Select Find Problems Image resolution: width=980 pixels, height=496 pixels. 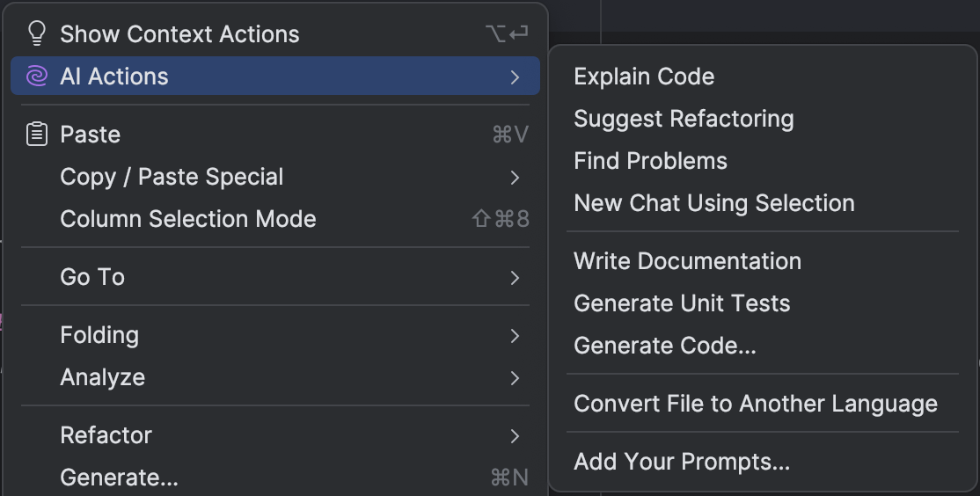tap(650, 161)
